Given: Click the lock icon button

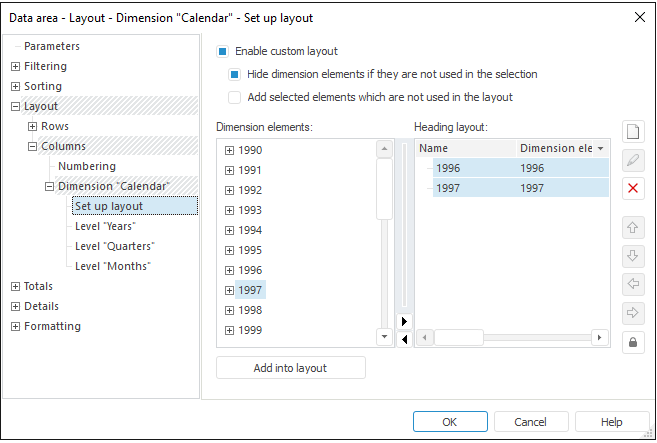Looking at the screenshot, I should pos(632,343).
